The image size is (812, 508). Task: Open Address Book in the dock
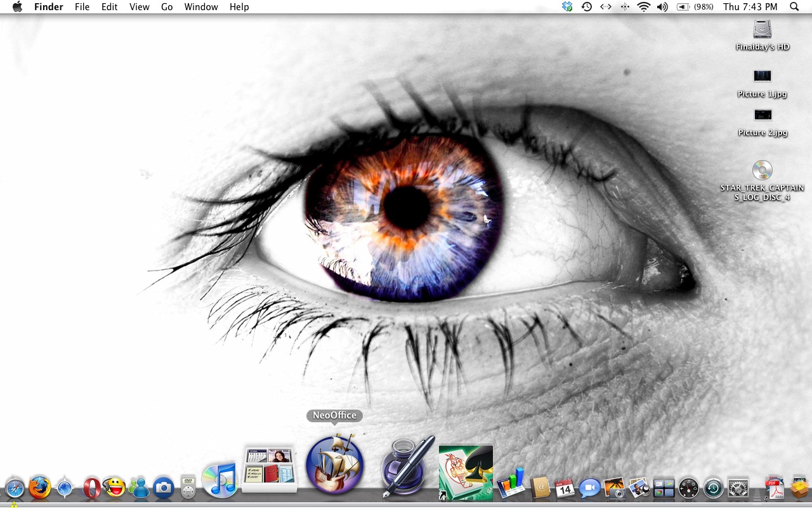[540, 488]
